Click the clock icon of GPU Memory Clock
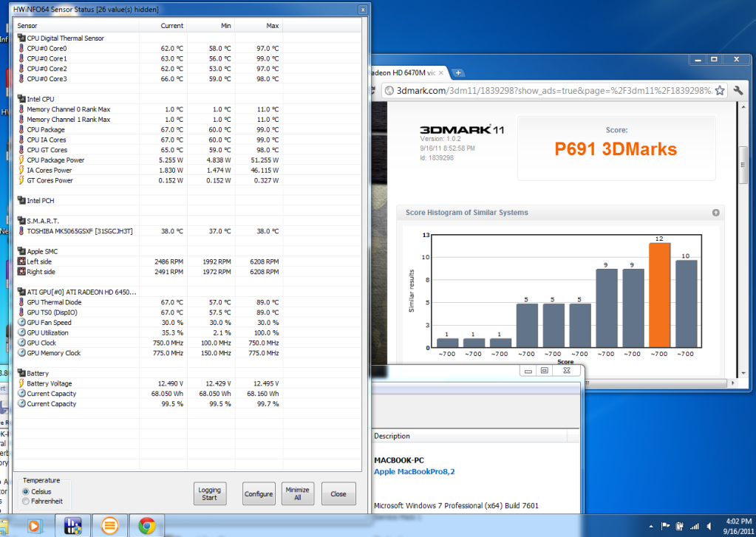This screenshot has height=537, width=756. [21, 352]
